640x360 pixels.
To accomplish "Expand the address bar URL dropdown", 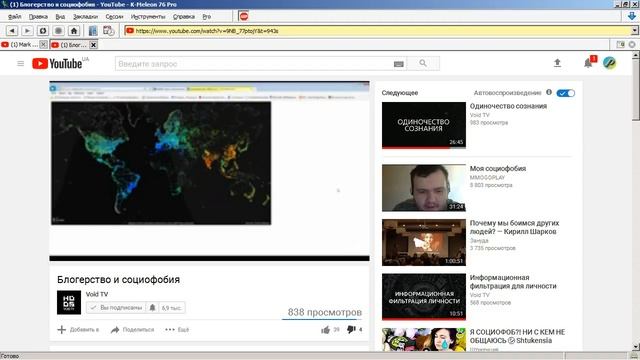I will click(635, 31).
